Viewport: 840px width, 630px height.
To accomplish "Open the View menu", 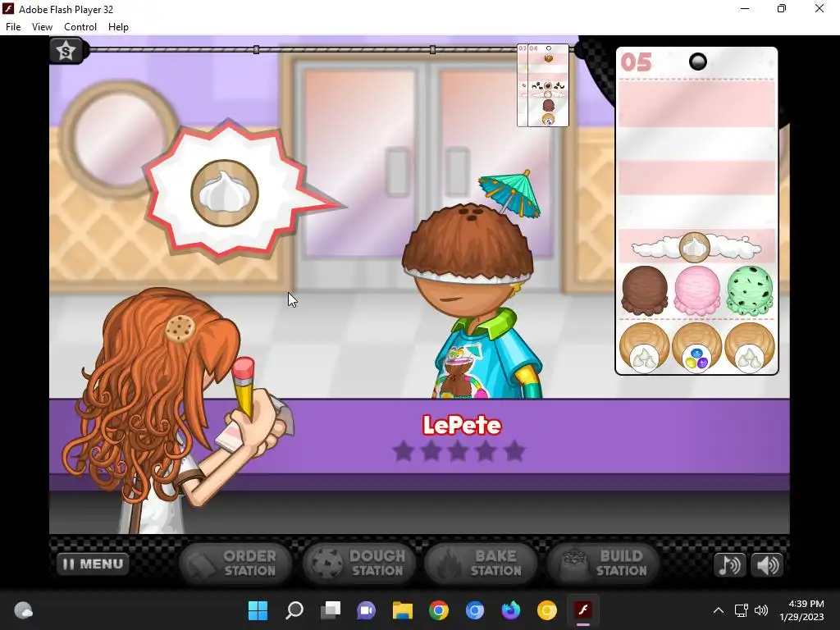I will [42, 27].
